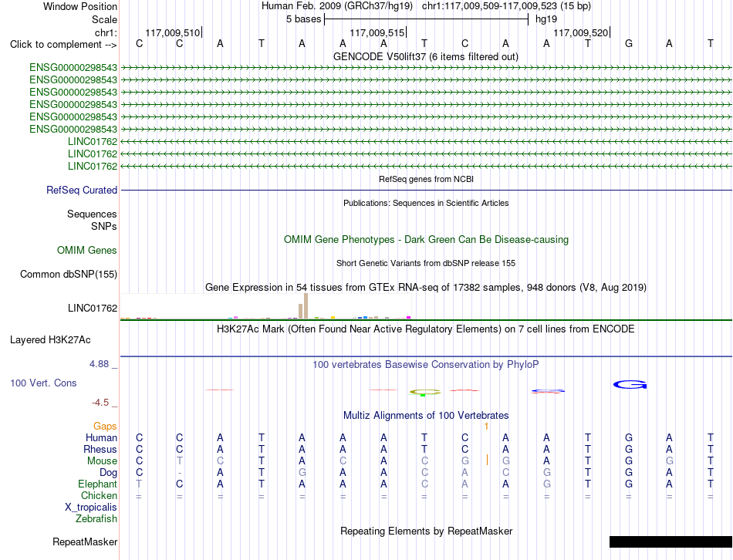The width and height of the screenshot is (733, 560).
Task: Click coordinate label '117,009,510'
Action: pyautogui.click(x=173, y=32)
